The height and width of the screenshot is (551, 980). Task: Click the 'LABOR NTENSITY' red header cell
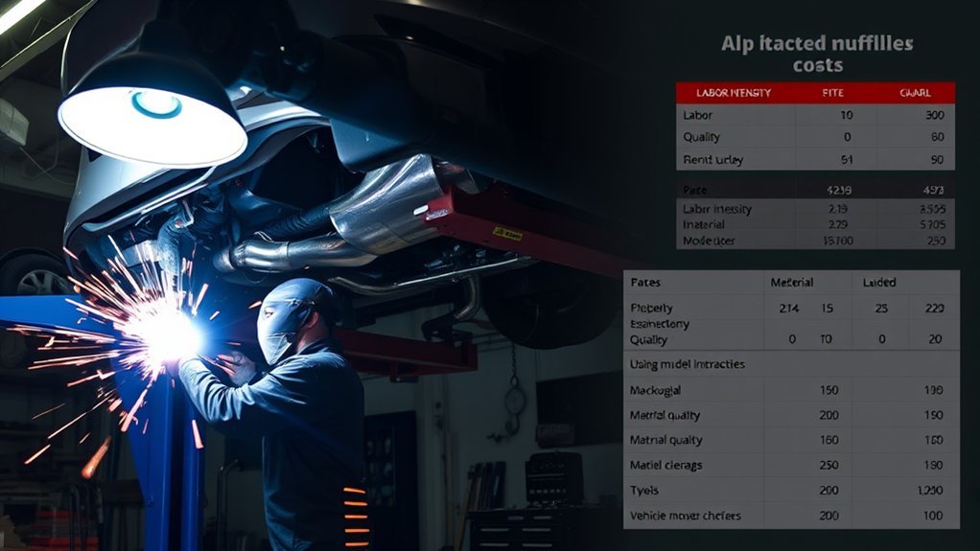(x=734, y=93)
